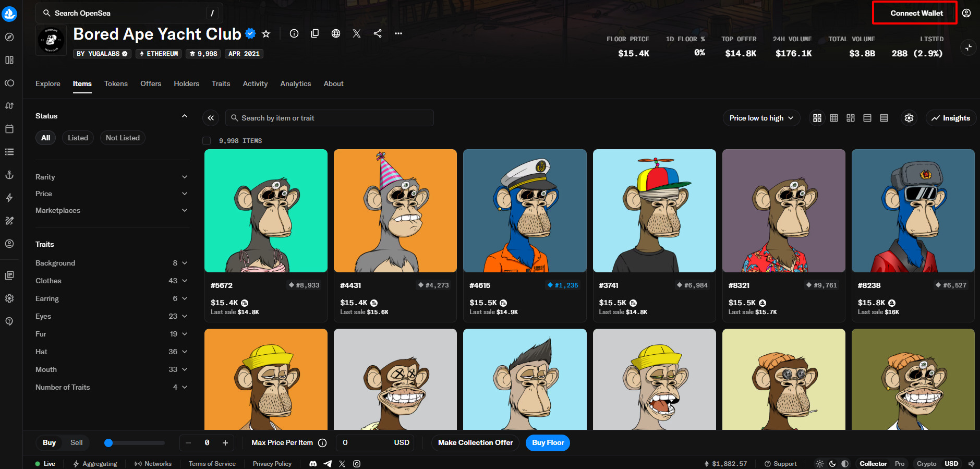Focus the Search by item or trait field
The width and height of the screenshot is (980, 469).
[330, 118]
